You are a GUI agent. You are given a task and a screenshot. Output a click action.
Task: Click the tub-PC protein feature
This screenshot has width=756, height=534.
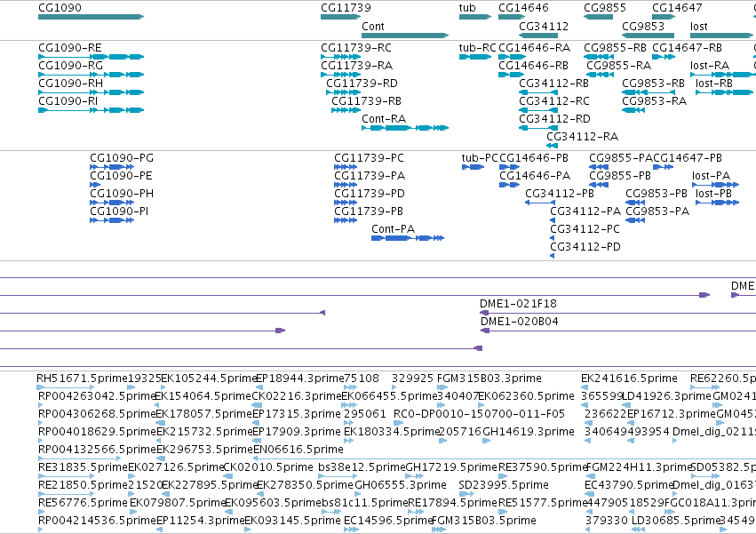click(x=473, y=167)
